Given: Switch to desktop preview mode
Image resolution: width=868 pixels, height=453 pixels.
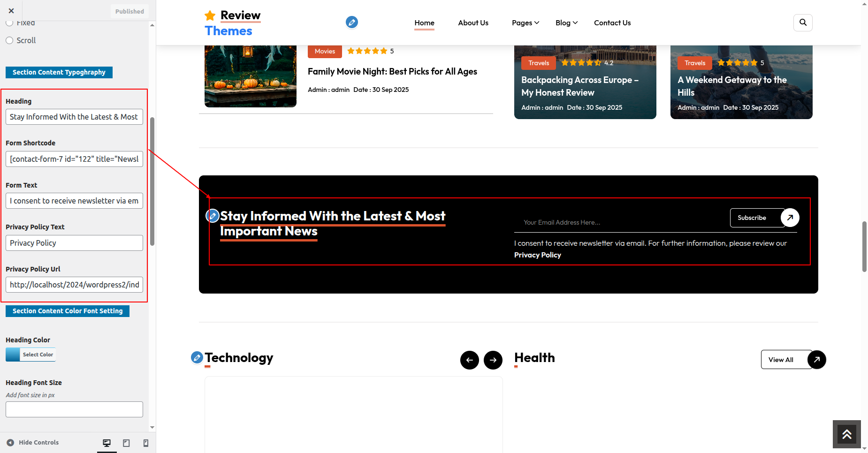Looking at the screenshot, I should [x=107, y=443].
